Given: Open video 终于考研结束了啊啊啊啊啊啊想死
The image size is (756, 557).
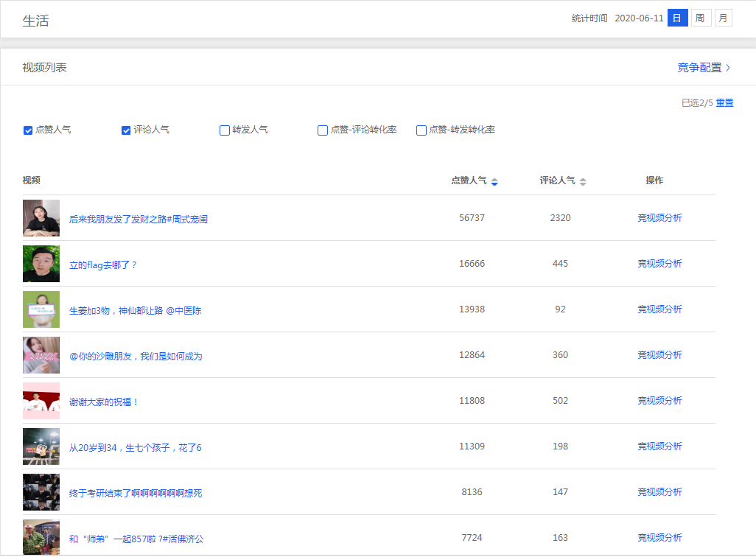Looking at the screenshot, I should click(x=136, y=494).
